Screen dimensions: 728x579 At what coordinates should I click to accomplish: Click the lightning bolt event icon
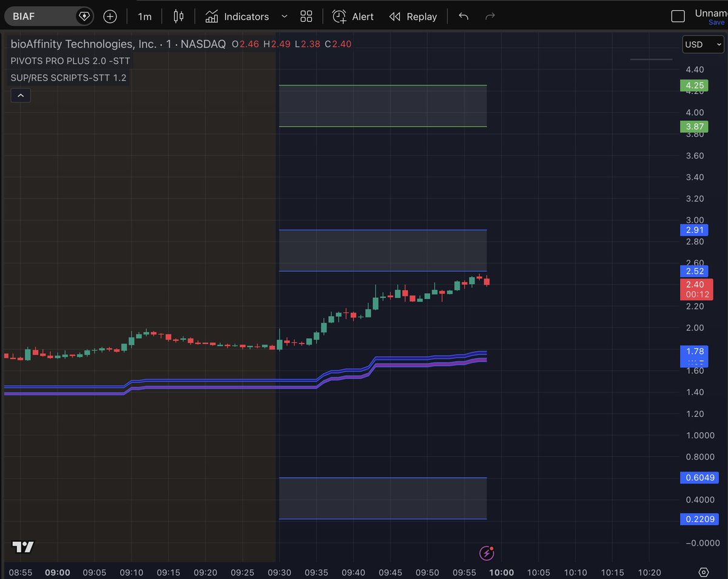tap(487, 553)
